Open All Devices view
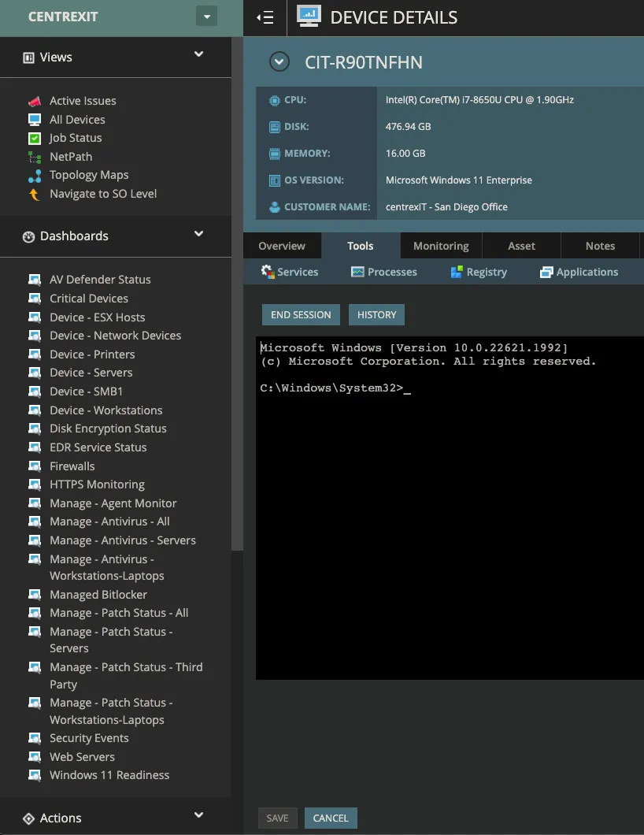644x835 pixels. tap(77, 119)
